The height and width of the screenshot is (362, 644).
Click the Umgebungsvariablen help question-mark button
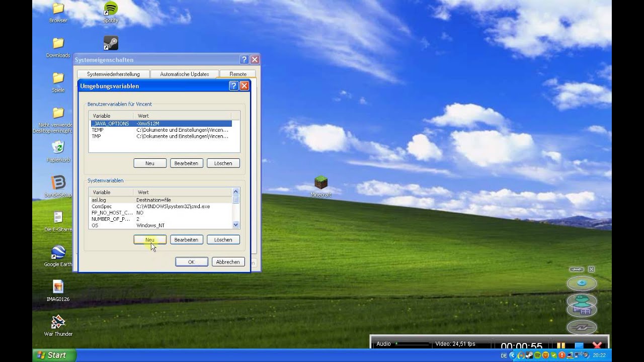pyautogui.click(x=233, y=86)
